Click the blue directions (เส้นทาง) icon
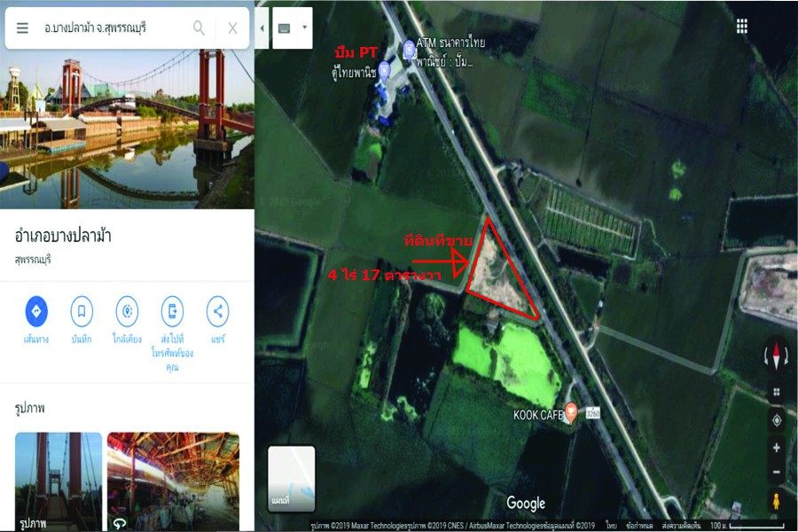Viewport: 798px width, 532px height. point(36,311)
